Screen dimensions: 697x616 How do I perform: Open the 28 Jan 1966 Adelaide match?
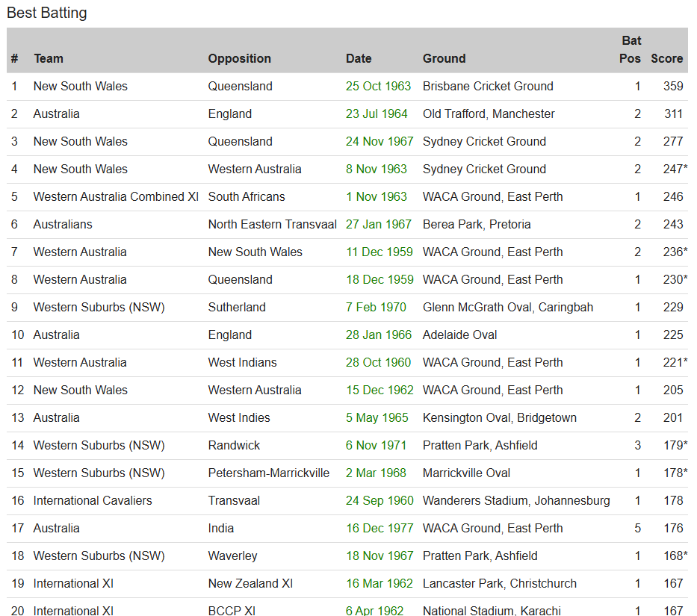coord(378,335)
